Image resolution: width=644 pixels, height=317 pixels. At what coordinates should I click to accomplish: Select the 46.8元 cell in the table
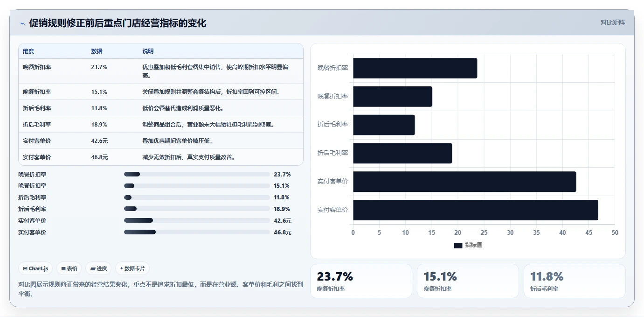[x=100, y=157]
